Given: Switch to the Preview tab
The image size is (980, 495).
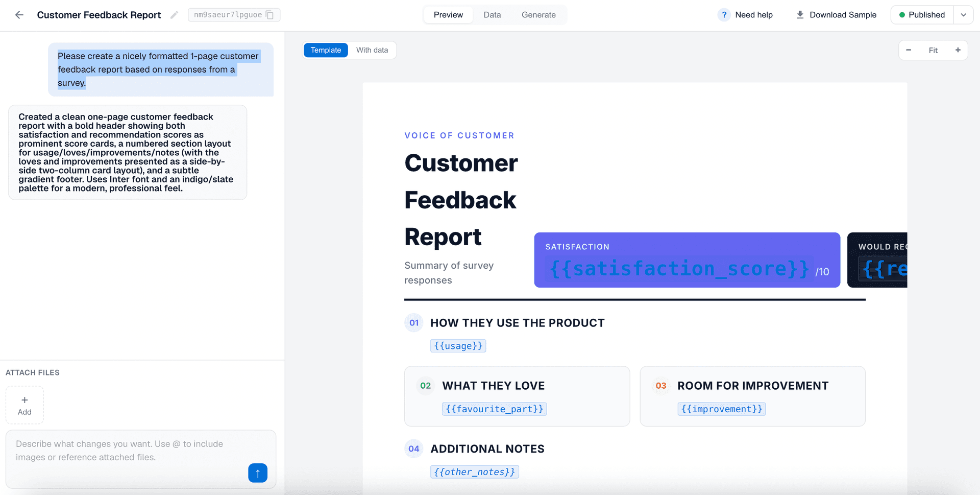Looking at the screenshot, I should tap(448, 15).
